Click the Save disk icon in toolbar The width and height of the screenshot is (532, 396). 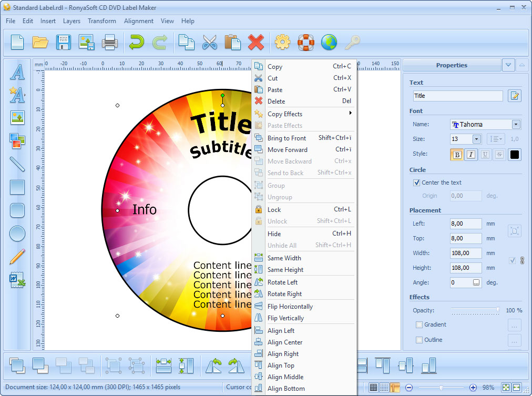coord(64,42)
